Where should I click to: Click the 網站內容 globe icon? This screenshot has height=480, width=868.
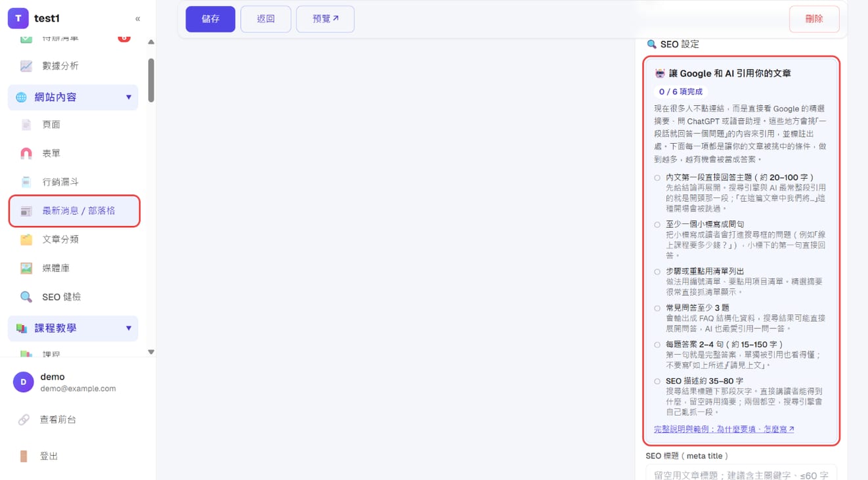click(x=22, y=97)
